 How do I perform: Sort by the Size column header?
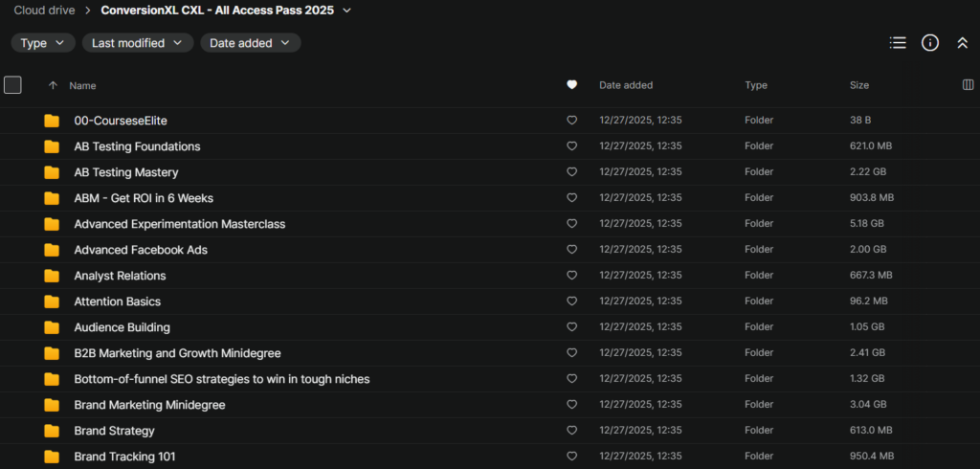(859, 85)
